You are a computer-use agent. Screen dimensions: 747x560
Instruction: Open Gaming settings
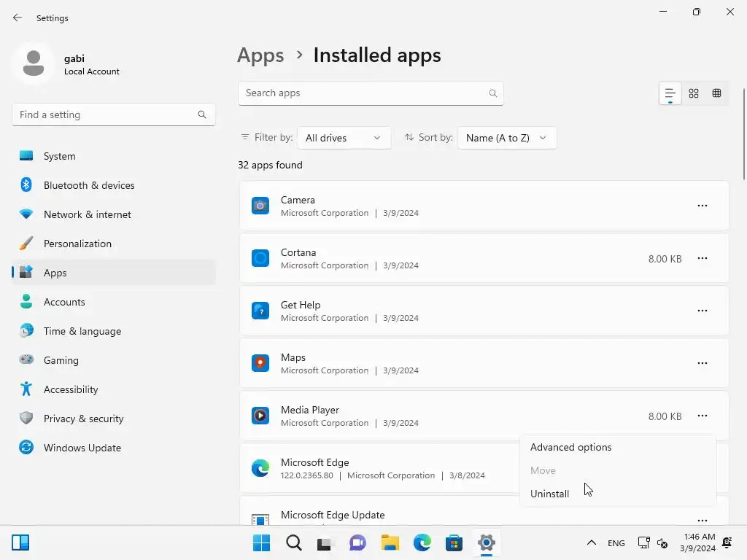pos(113,360)
